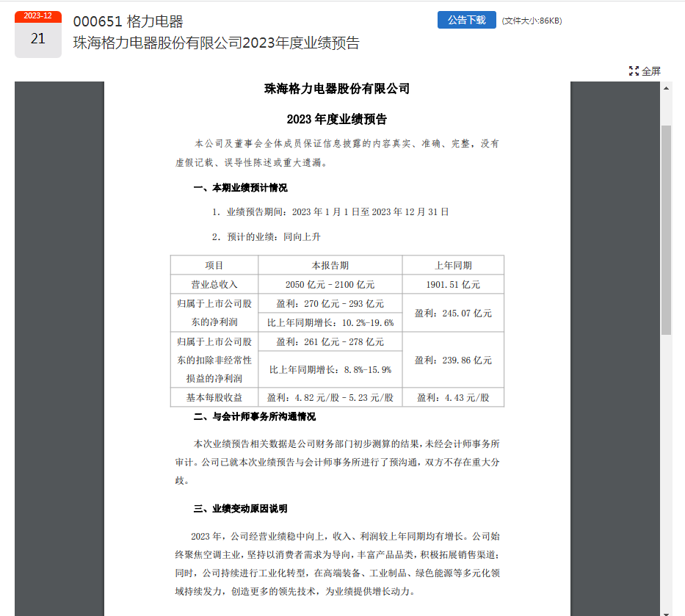Click the 2023年度业绩预告 announcement title
Image resolution: width=685 pixels, height=616 pixels.
point(217,43)
